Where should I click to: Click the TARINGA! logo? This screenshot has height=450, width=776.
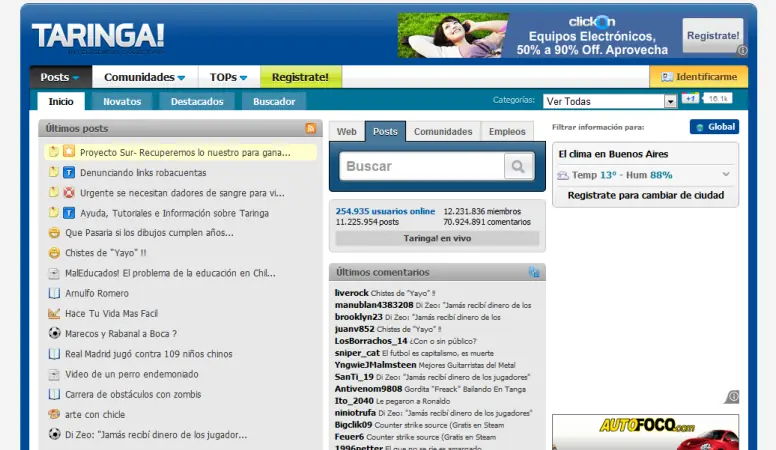[98, 36]
